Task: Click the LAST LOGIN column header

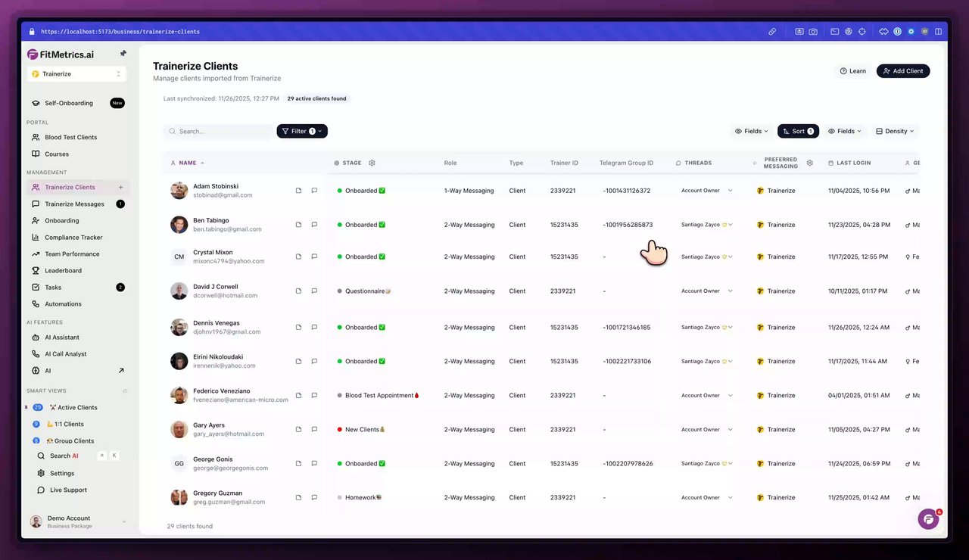Action: [849, 163]
